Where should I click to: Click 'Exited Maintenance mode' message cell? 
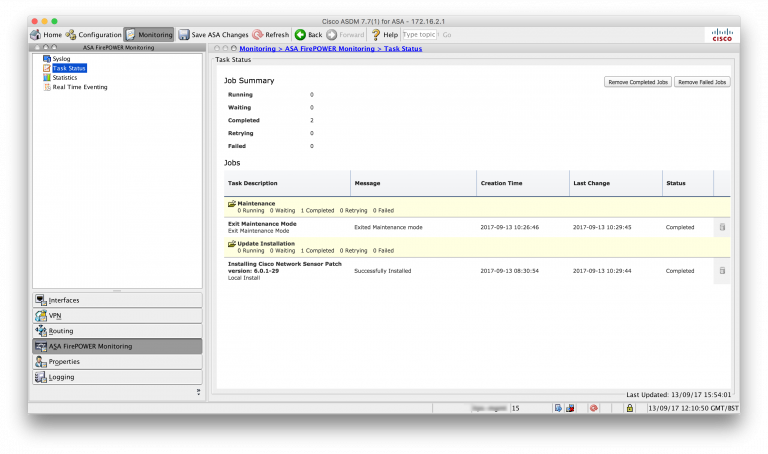point(388,227)
